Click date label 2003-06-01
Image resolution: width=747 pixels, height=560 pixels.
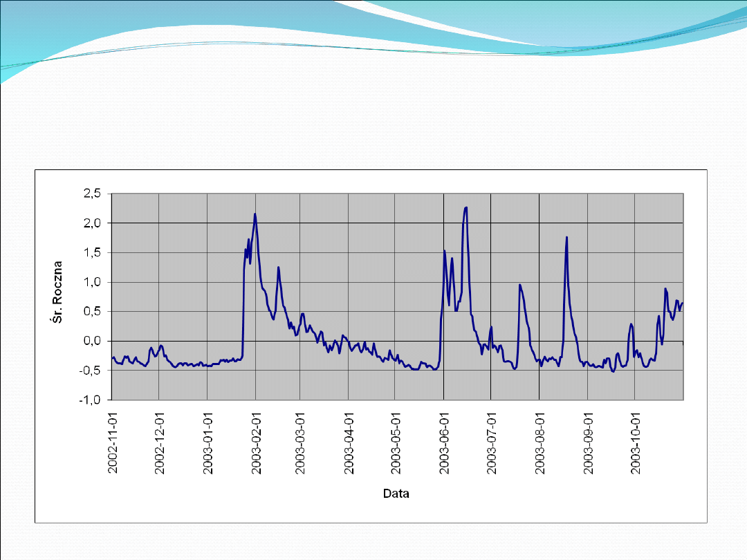tap(444, 443)
